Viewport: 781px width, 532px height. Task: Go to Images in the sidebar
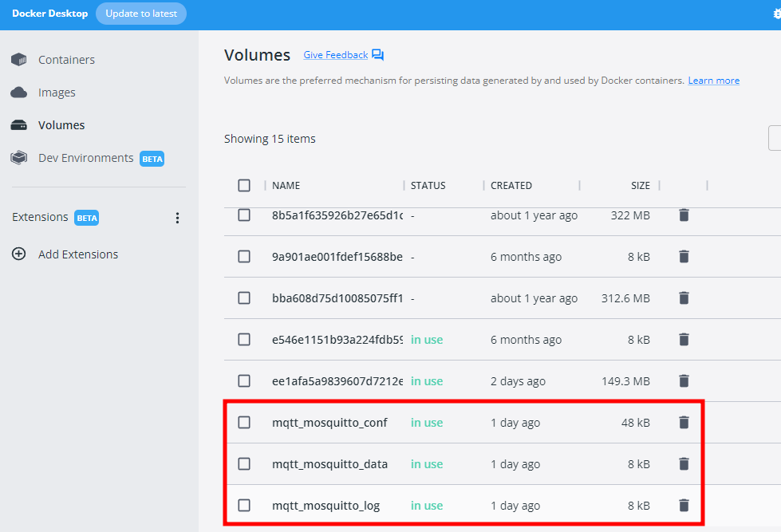coord(57,93)
